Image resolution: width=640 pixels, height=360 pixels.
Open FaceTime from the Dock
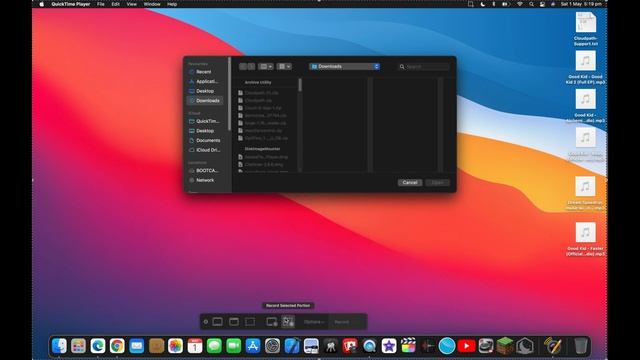(233, 346)
